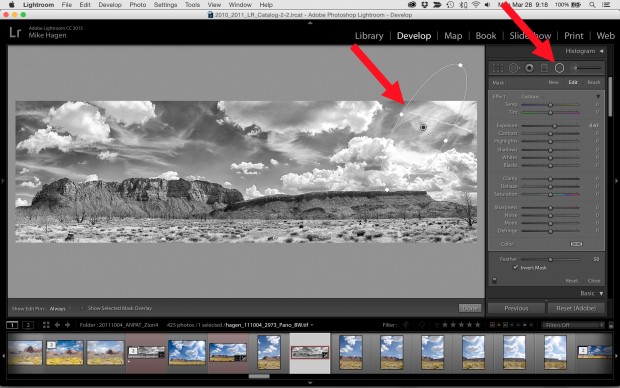This screenshot has height=388, width=620.
Task: Click the Time Machine icon in menu bar
Action: click(x=450, y=5)
